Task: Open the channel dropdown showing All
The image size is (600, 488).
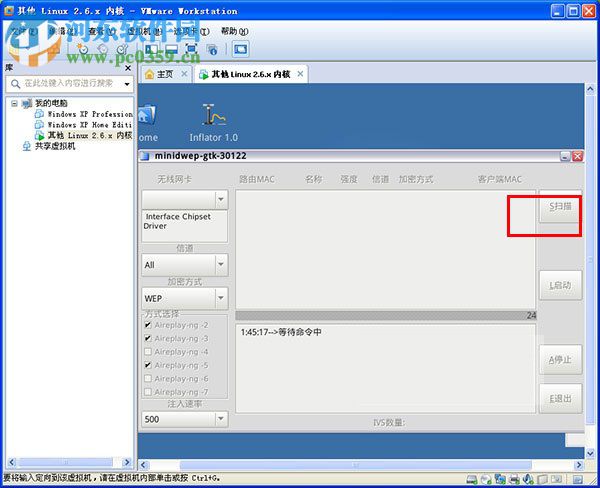Action: click(185, 264)
